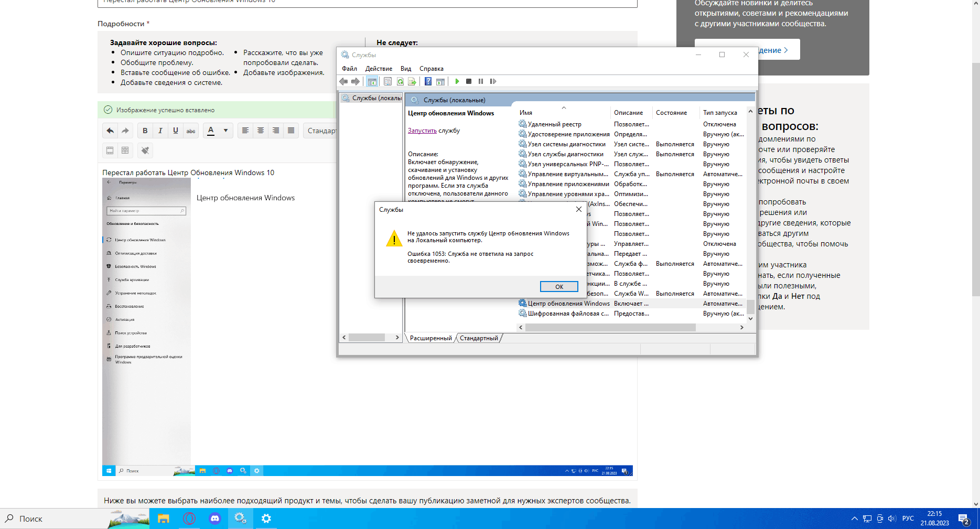Click the back arrow in Services toolbar
The height and width of the screenshot is (529, 980).
pos(343,81)
